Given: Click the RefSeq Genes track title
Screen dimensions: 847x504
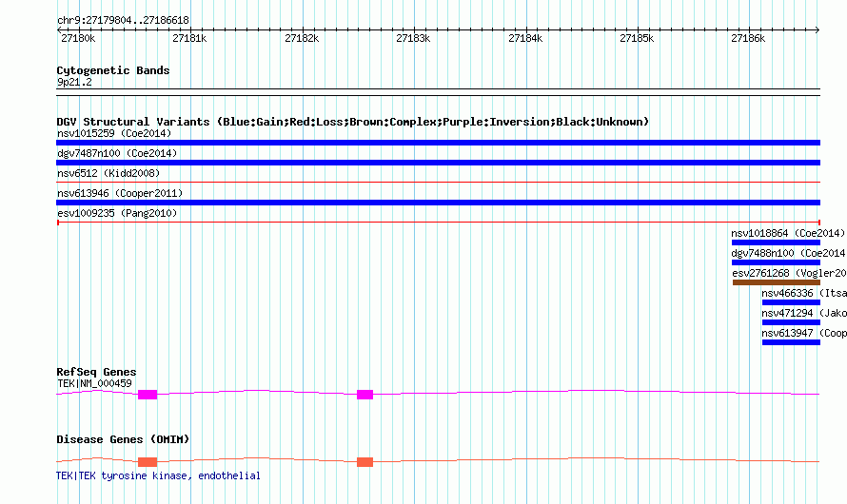Looking at the screenshot, I should (x=96, y=372).
